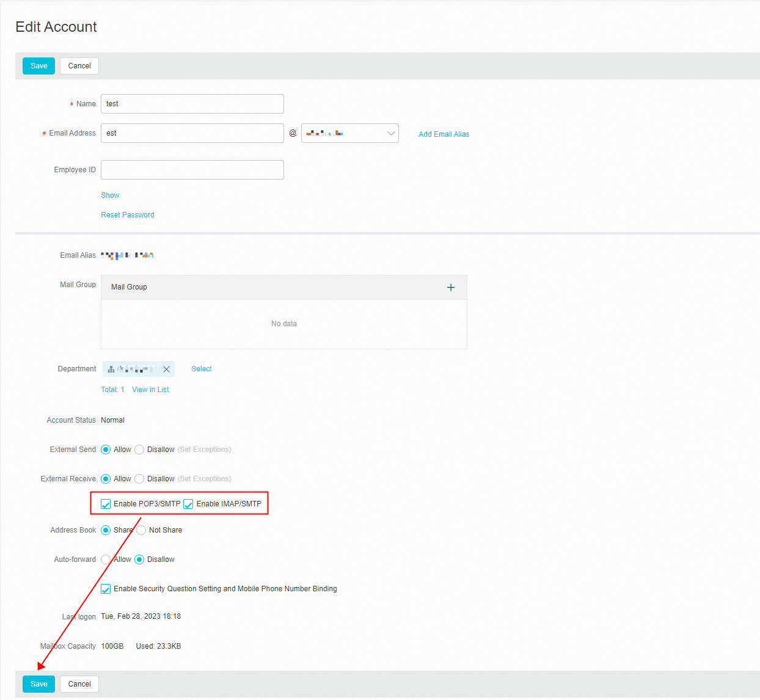760x700 pixels.
Task: Select Allow for Auto-forward
Action: click(106, 560)
